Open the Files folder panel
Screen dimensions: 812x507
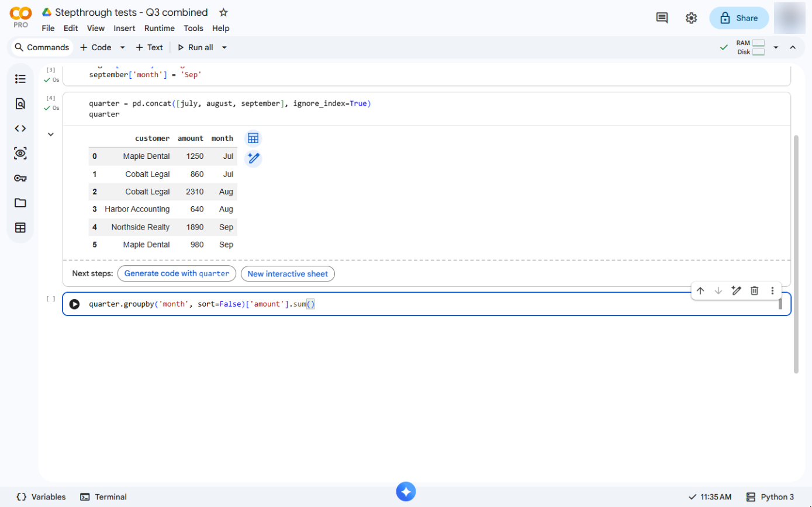point(20,203)
